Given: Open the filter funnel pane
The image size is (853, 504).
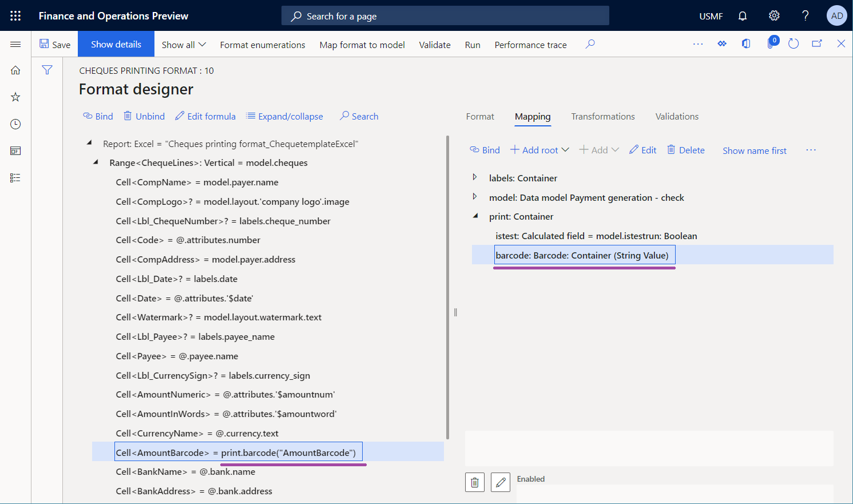Looking at the screenshot, I should [47, 70].
